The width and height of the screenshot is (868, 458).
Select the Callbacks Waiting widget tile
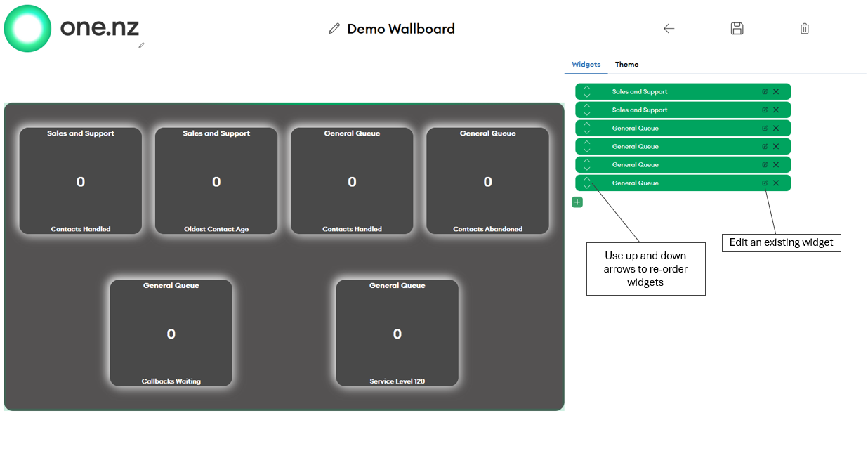(x=171, y=333)
